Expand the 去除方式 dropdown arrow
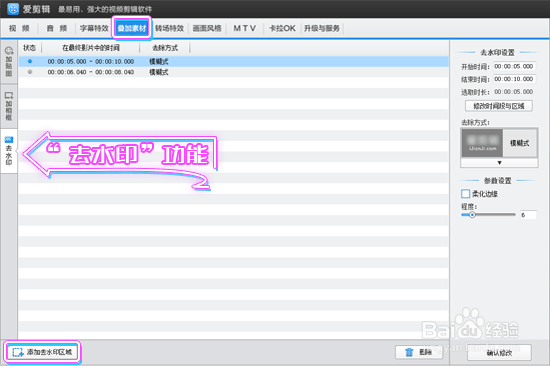The image size is (550, 366). tap(499, 162)
